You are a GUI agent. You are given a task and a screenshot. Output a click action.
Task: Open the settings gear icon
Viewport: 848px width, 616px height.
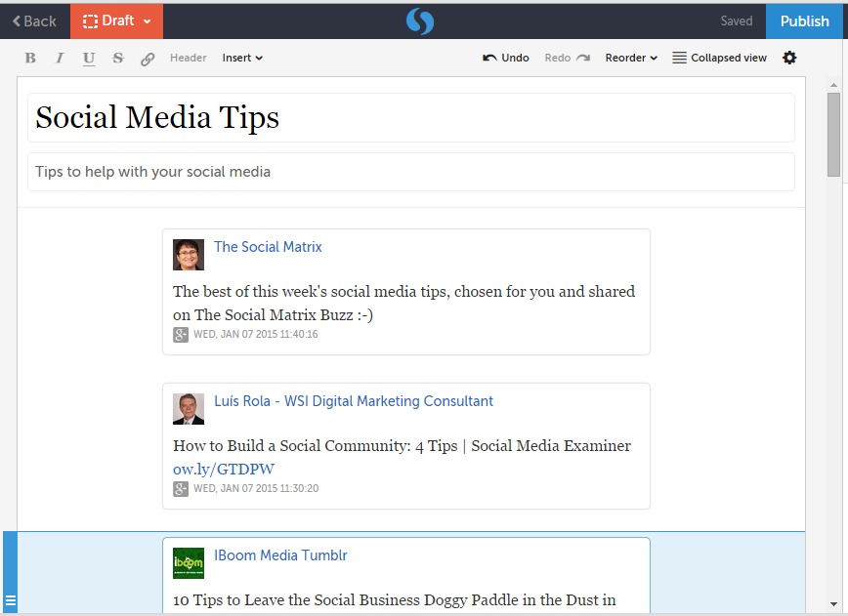coord(789,58)
